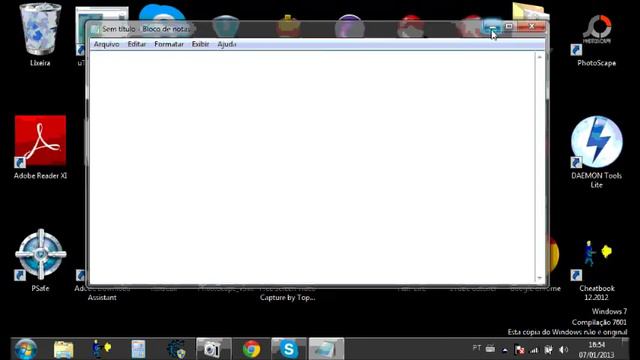Select the Lixeira recycle bin desktop icon

coord(40,35)
